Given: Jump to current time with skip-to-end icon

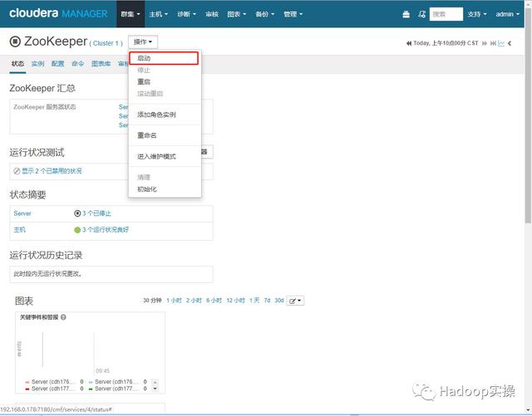Looking at the screenshot, I should 493,43.
